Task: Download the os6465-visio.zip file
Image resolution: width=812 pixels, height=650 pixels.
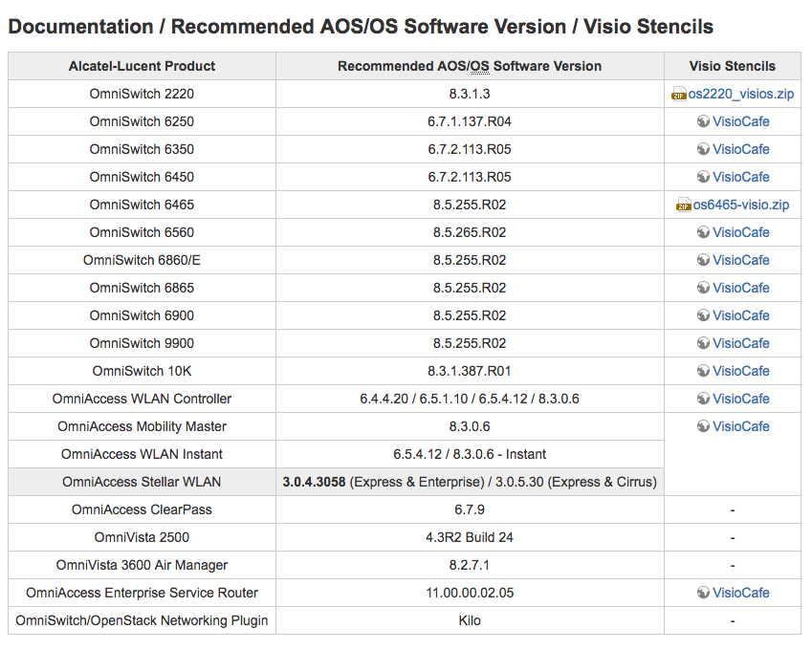Action: (x=741, y=205)
